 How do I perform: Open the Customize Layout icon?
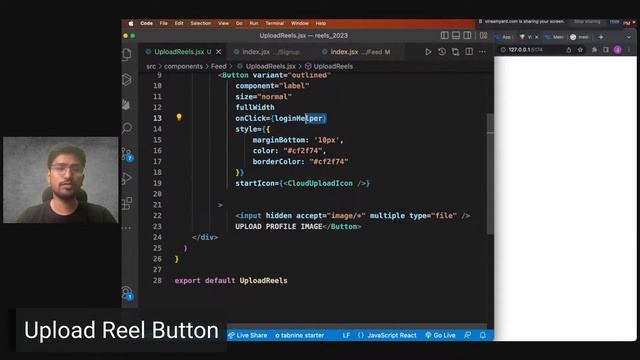point(483,36)
